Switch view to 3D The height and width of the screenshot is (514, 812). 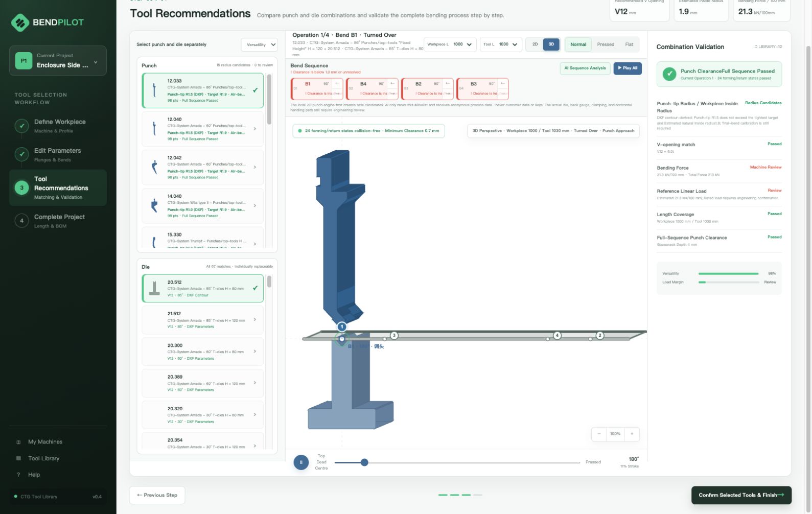point(551,44)
